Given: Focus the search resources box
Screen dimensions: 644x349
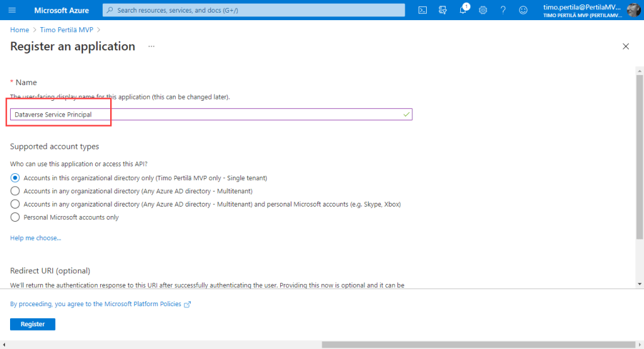Looking at the screenshot, I should [254, 10].
